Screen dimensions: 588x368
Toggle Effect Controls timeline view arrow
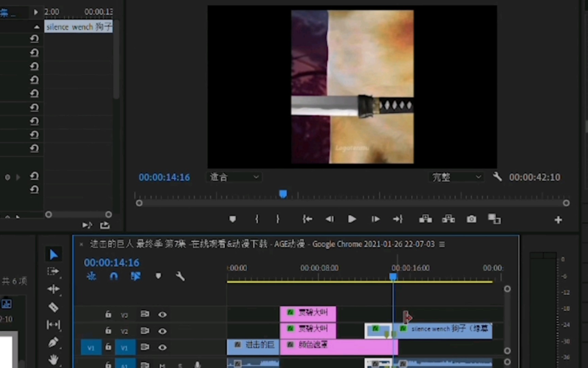coord(35,12)
